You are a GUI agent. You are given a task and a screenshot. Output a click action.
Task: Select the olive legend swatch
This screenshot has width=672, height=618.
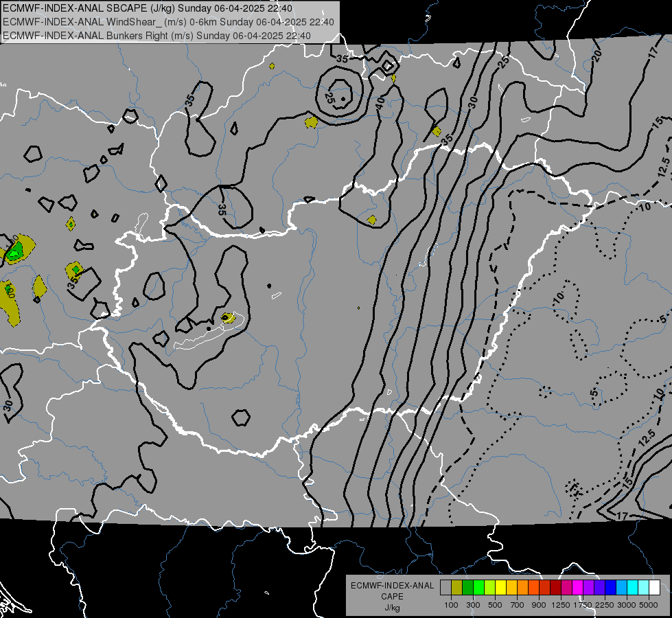(457, 588)
